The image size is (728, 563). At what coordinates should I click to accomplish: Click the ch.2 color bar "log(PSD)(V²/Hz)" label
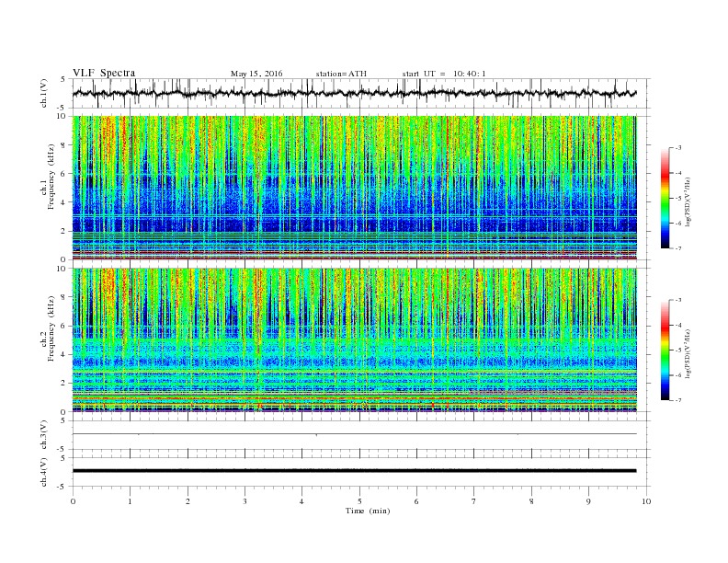(688, 354)
